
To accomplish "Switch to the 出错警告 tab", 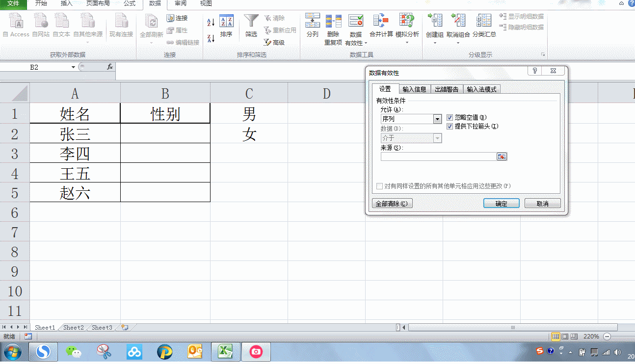I will [448, 89].
